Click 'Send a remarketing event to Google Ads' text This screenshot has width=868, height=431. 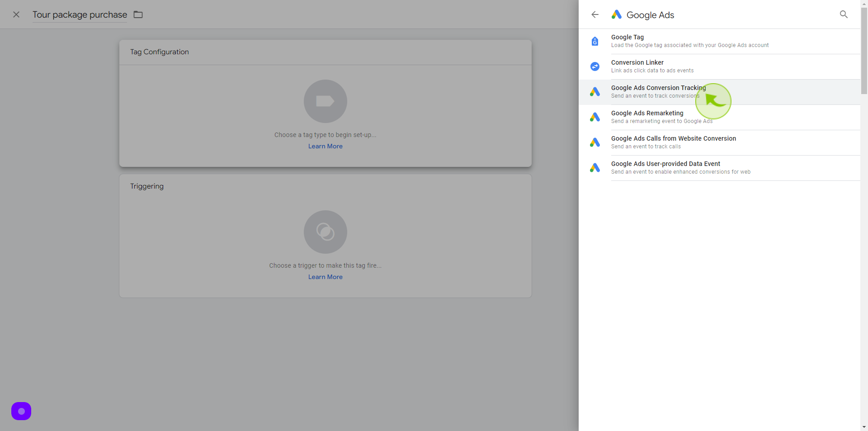point(662,121)
